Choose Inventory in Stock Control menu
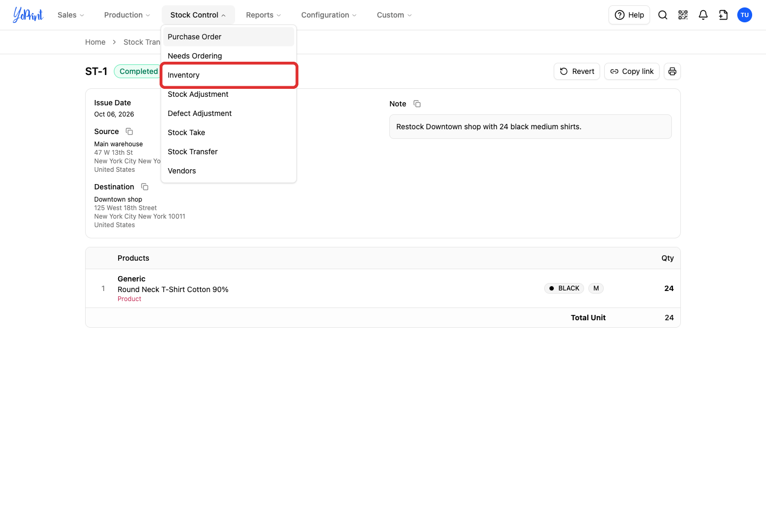Viewport: 766px width, 532px height. (x=229, y=75)
